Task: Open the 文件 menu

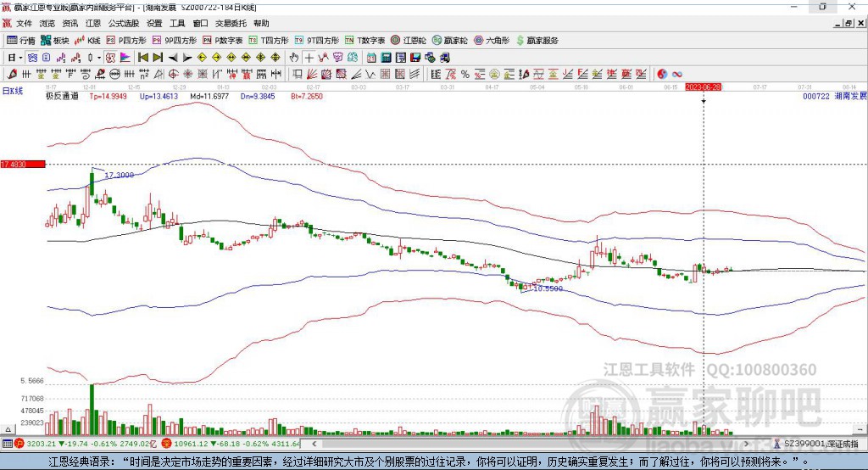Action: click(24, 23)
